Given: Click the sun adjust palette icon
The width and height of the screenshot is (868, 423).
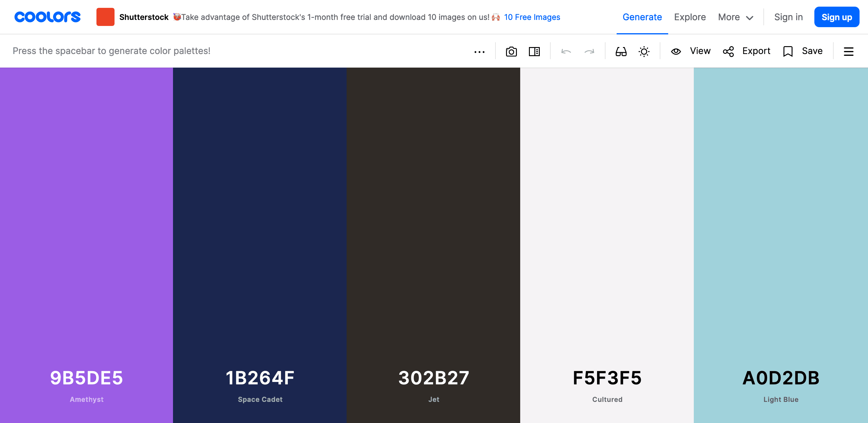Looking at the screenshot, I should tap(643, 51).
